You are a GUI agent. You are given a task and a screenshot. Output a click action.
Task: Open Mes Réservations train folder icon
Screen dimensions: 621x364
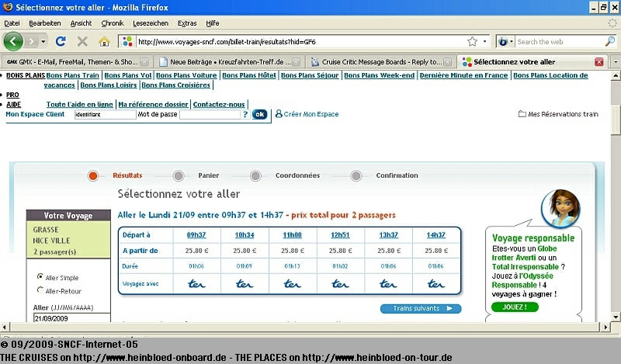[x=522, y=114]
